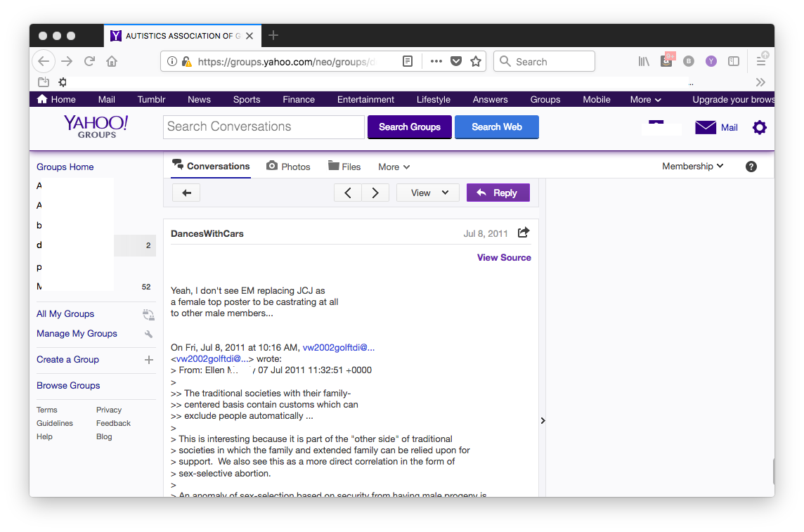804x532 pixels.
Task: Expand the More menu in Yahoo navigation bar
Action: (x=646, y=99)
